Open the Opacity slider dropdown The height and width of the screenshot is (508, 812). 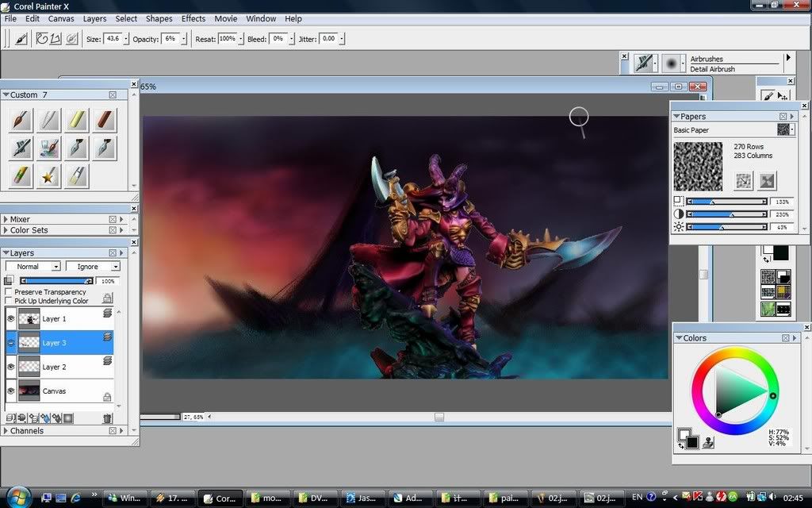click(184, 39)
